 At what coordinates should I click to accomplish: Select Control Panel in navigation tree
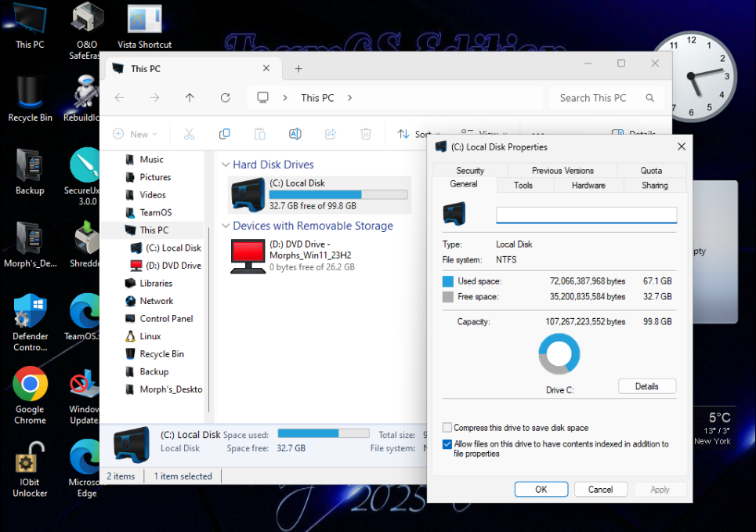pos(166,319)
